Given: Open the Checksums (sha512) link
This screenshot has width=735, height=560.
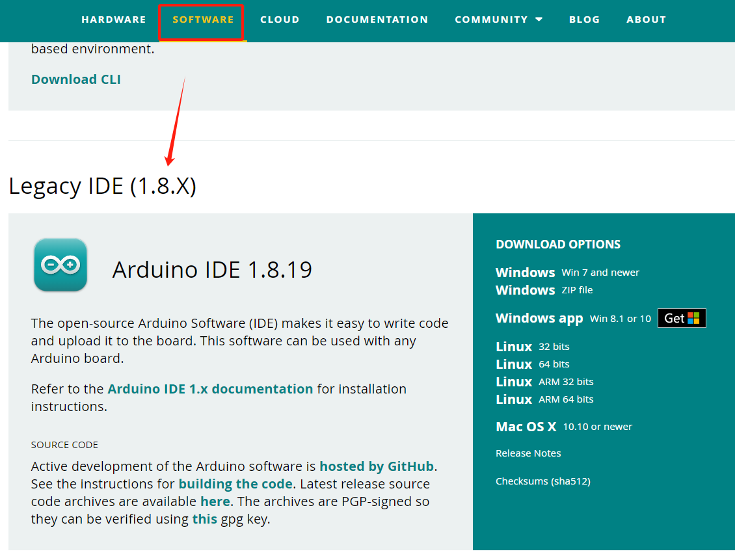Looking at the screenshot, I should pos(543,481).
